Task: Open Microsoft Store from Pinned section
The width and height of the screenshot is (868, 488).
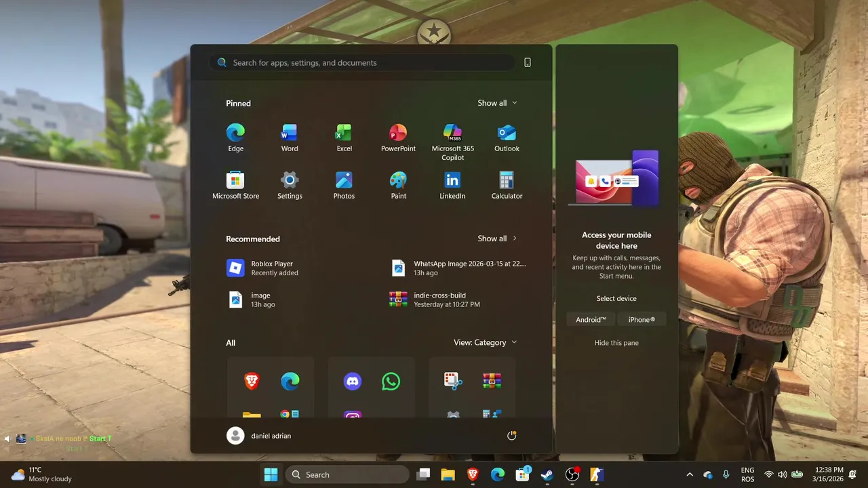Action: [235, 186]
